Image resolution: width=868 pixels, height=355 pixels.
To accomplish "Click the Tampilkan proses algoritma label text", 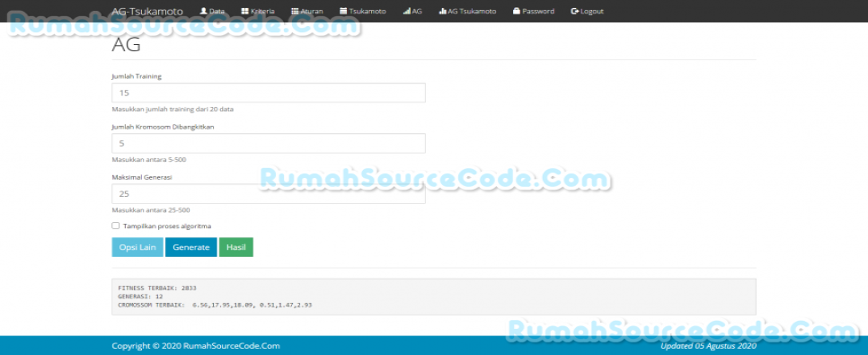I will click(x=167, y=226).
